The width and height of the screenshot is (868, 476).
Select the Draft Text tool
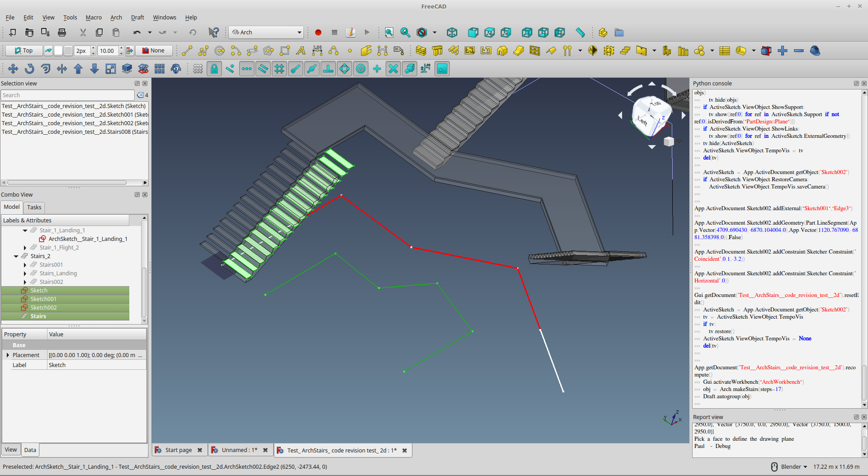pos(301,51)
